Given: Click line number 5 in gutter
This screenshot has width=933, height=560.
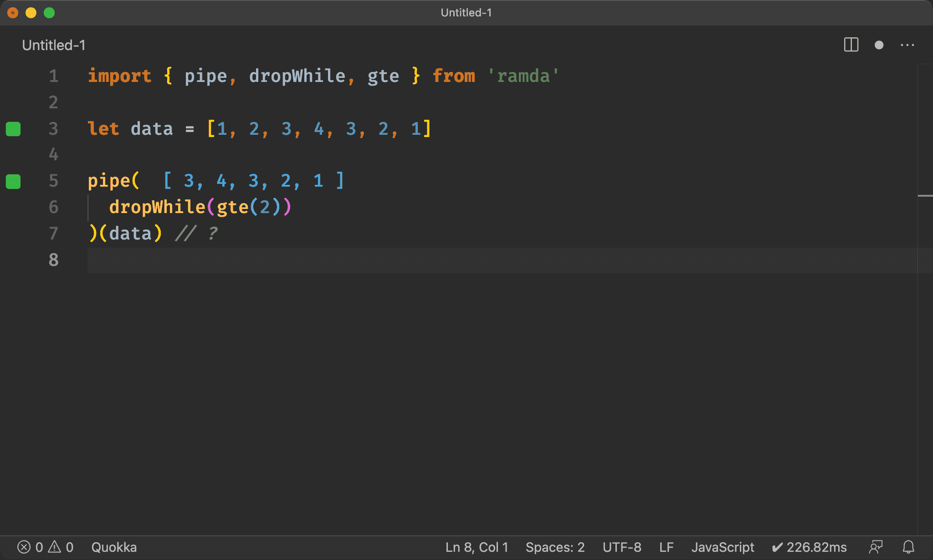Looking at the screenshot, I should (x=53, y=181).
